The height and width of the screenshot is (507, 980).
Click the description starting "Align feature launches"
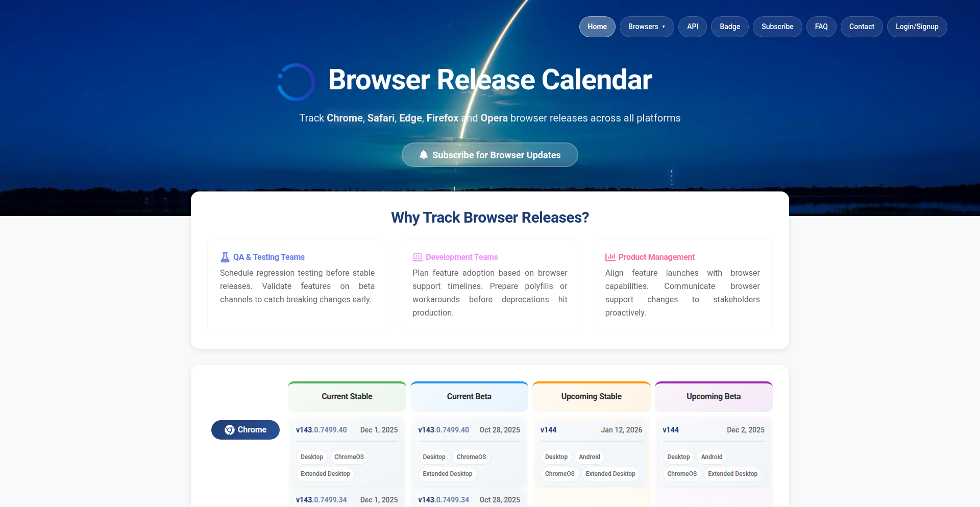[x=682, y=293]
